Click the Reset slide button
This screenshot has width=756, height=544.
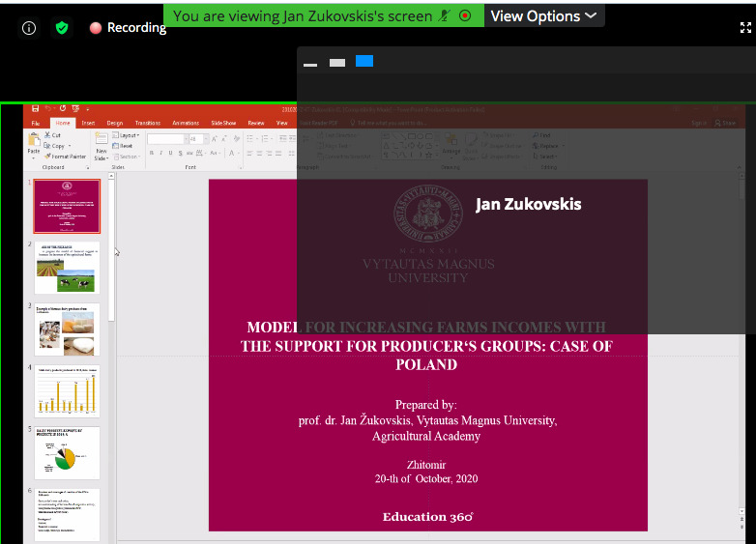(x=123, y=146)
